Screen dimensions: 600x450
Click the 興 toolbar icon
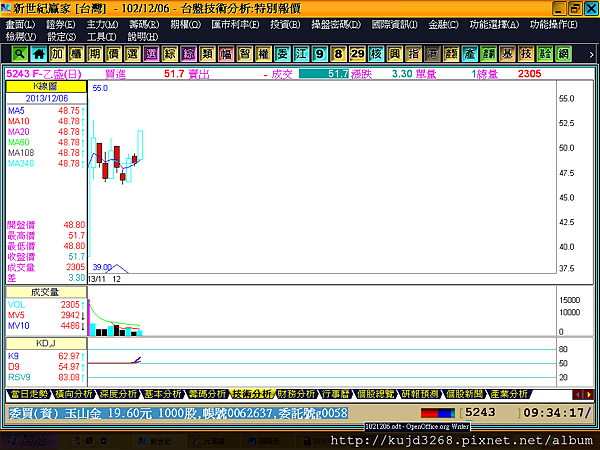pos(395,54)
